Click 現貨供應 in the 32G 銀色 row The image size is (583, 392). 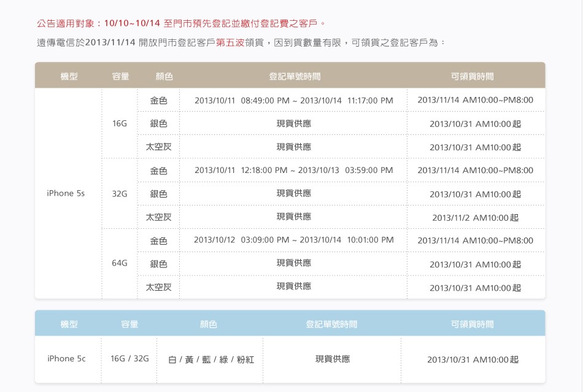pos(294,193)
